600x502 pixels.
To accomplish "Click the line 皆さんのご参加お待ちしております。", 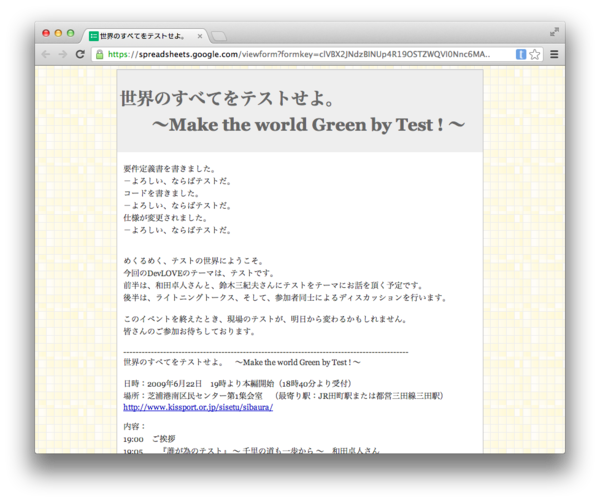I will 190,331.
